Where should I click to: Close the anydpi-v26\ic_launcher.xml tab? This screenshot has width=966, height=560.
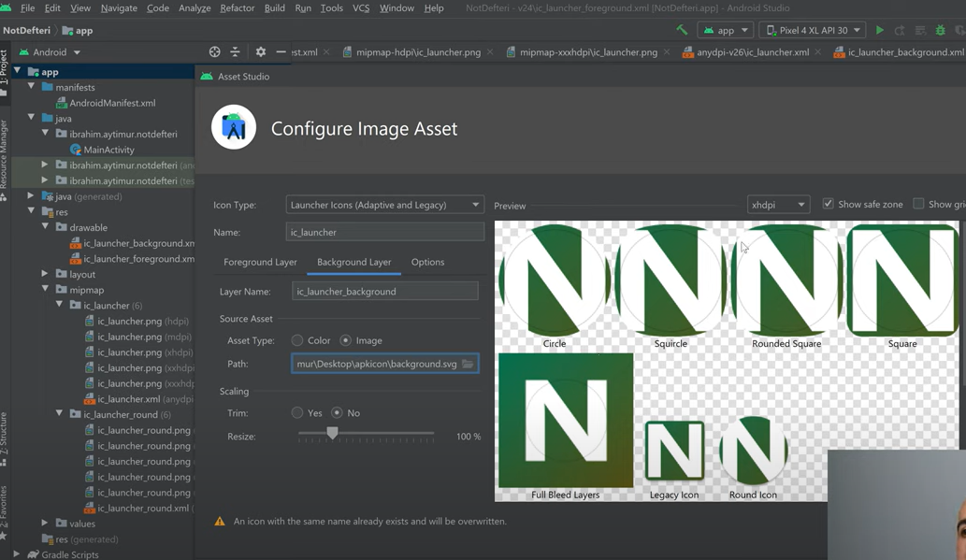click(818, 52)
